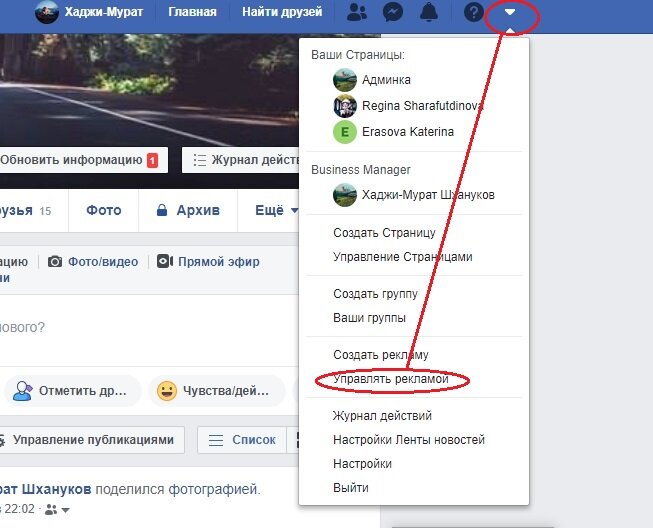Click the friends audience icon on the post
653x528 pixels.
tap(51, 509)
